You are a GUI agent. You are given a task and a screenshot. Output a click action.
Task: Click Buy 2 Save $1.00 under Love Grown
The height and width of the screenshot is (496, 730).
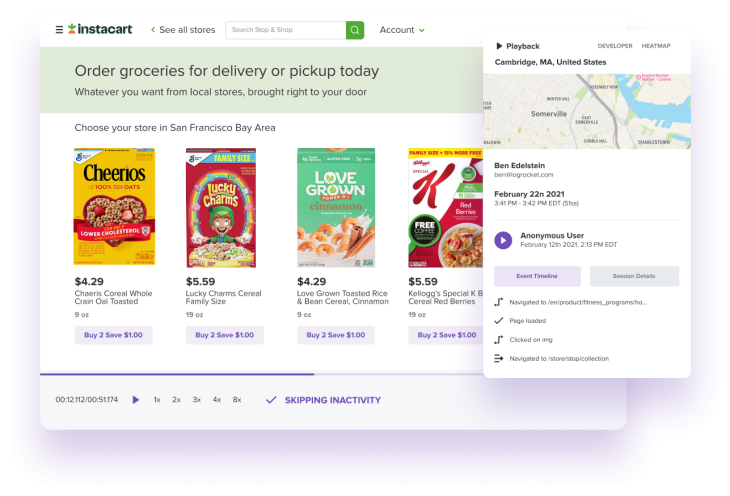coord(336,335)
